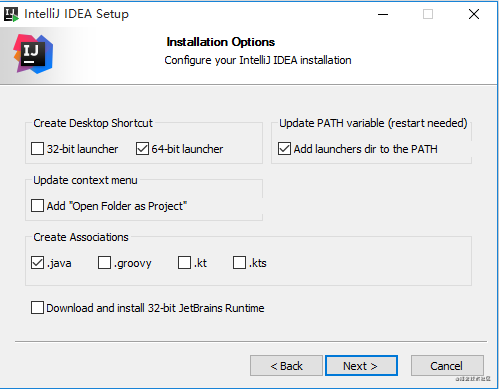499x389 pixels.
Task: Proceed with the Next button
Action: [x=361, y=366]
